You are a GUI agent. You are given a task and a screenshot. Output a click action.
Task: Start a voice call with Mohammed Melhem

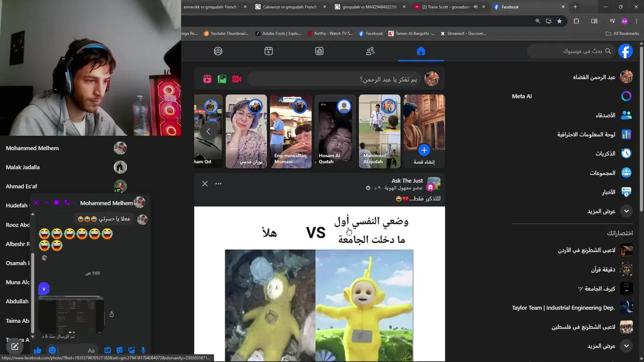[x=67, y=203]
